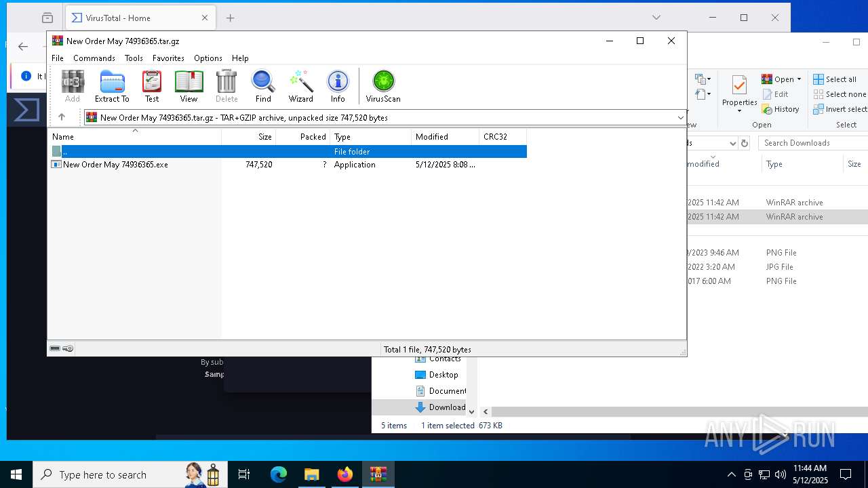This screenshot has width=868, height=488.
Task: Click Edit in Explorer ribbon
Action: coord(775,94)
